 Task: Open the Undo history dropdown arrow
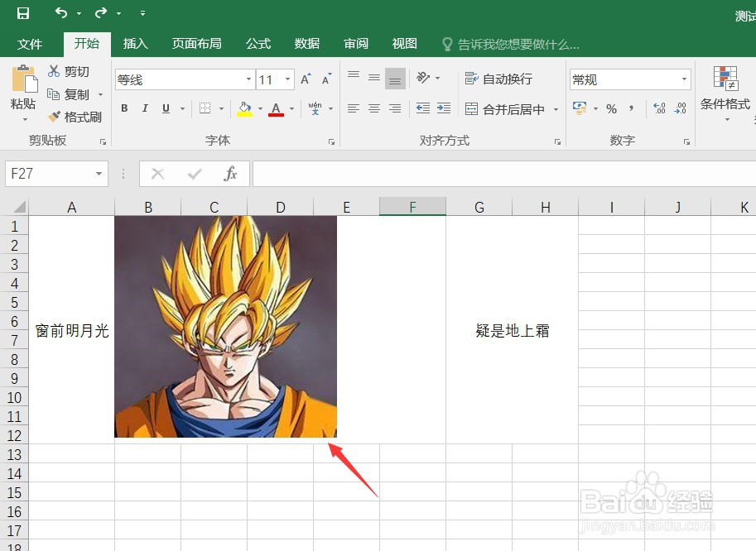[x=79, y=13]
